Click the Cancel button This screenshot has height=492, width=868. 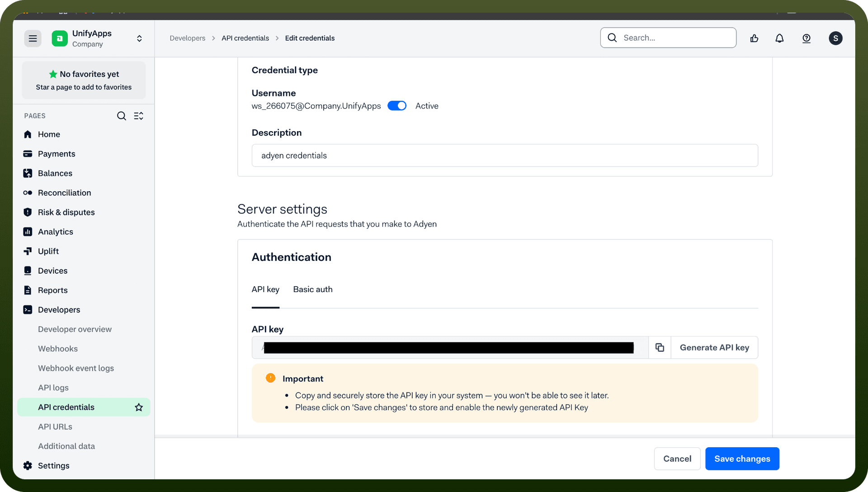(677, 459)
